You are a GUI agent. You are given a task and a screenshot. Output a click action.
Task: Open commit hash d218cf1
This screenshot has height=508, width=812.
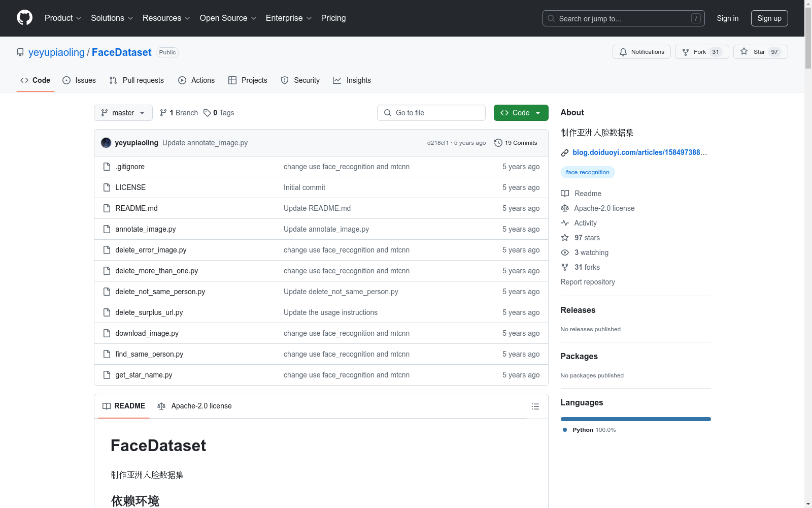[x=437, y=143]
